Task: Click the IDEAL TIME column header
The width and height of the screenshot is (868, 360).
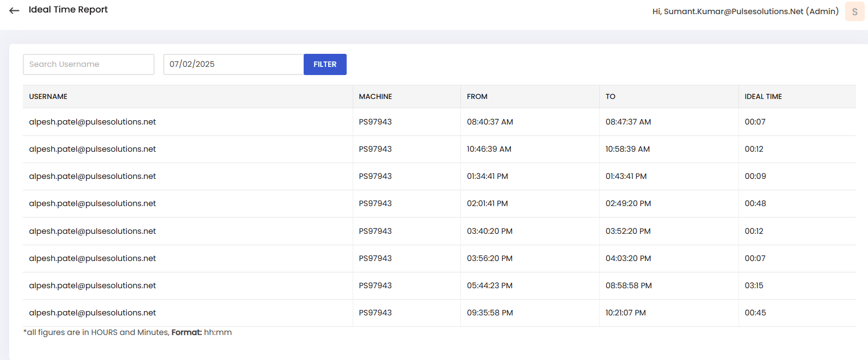Action: pyautogui.click(x=763, y=97)
